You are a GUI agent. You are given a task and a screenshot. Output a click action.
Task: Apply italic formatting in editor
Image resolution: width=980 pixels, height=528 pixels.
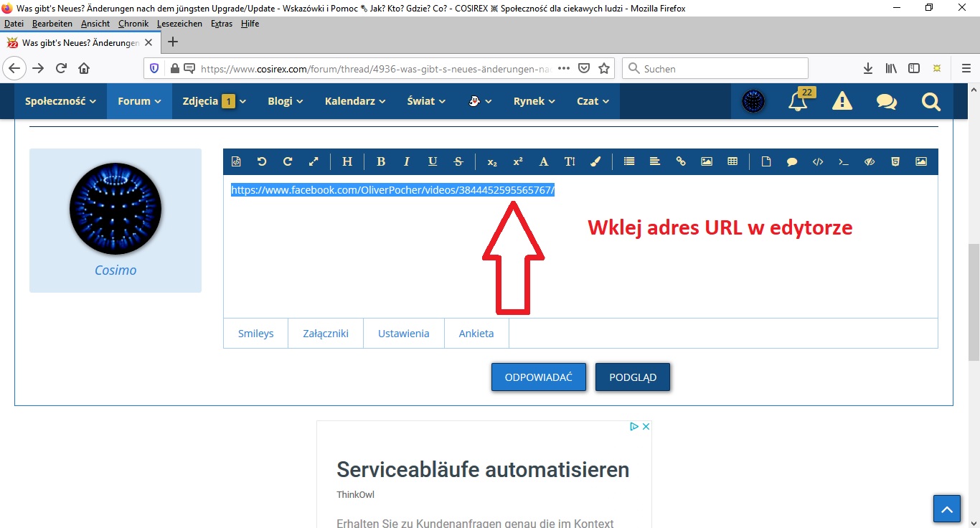point(407,161)
